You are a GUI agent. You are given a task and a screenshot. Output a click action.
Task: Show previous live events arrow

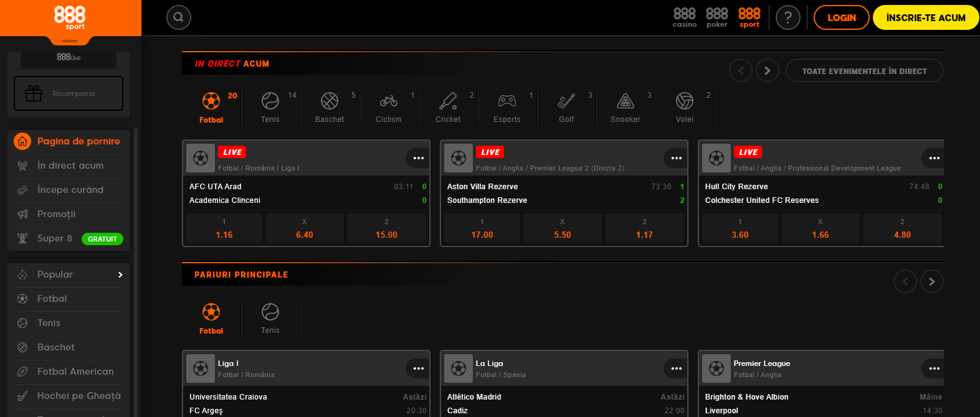click(741, 71)
